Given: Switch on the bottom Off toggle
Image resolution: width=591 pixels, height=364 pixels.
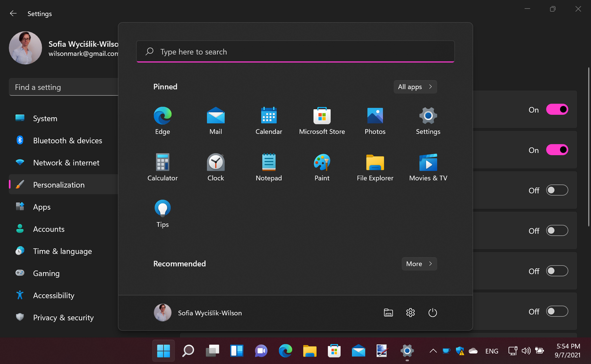Looking at the screenshot, I should click(x=557, y=311).
